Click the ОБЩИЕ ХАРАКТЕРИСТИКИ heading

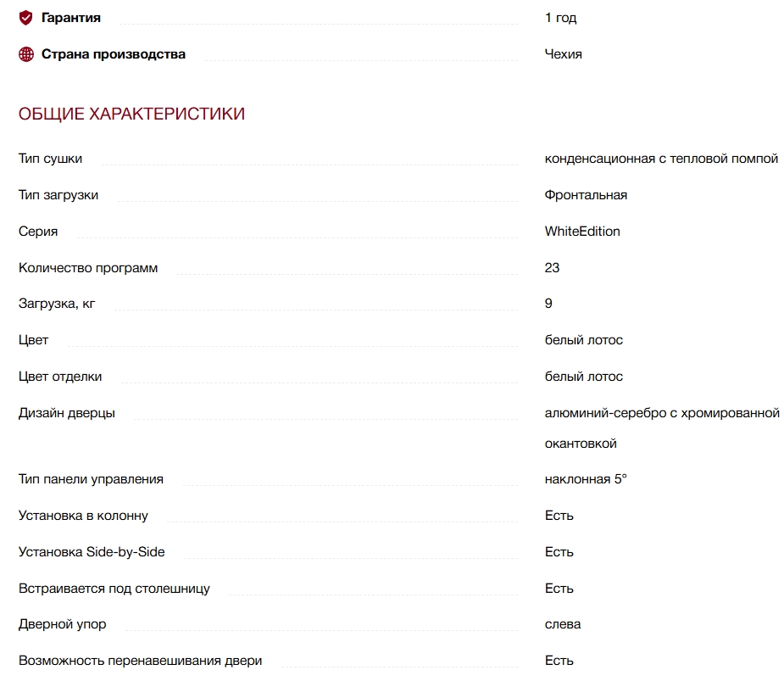click(x=131, y=114)
